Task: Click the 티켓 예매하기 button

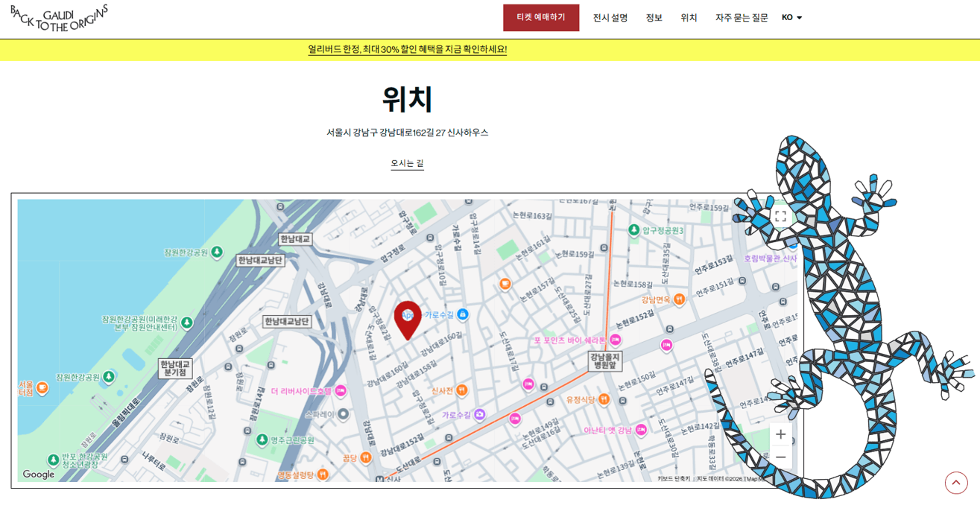Action: click(541, 17)
